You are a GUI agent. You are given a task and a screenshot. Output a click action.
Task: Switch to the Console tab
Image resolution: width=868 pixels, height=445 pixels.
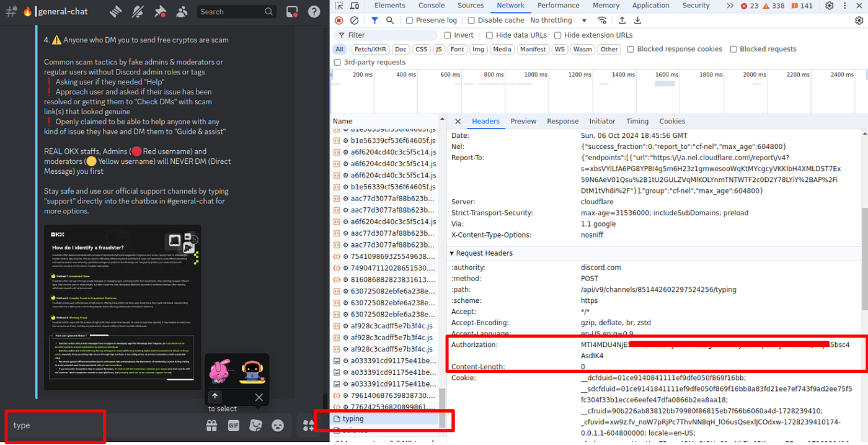click(432, 6)
